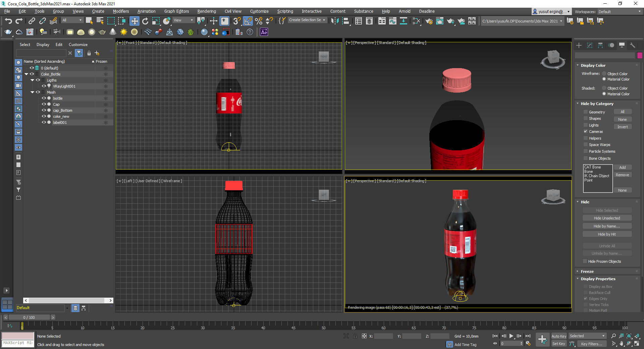Open the Hierarchy panel tab icon

(x=600, y=45)
